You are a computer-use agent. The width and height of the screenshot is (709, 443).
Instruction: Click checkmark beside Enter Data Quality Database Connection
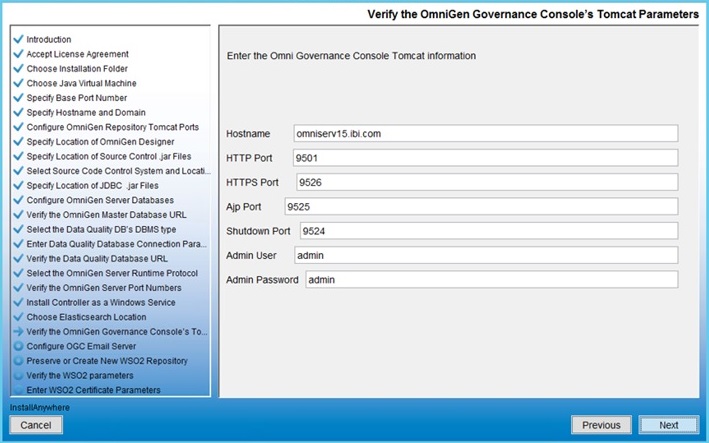click(18, 244)
